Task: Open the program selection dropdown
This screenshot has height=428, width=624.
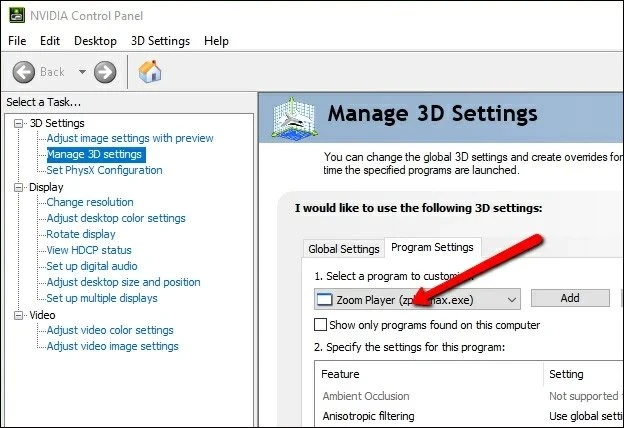Action: pyautogui.click(x=512, y=299)
